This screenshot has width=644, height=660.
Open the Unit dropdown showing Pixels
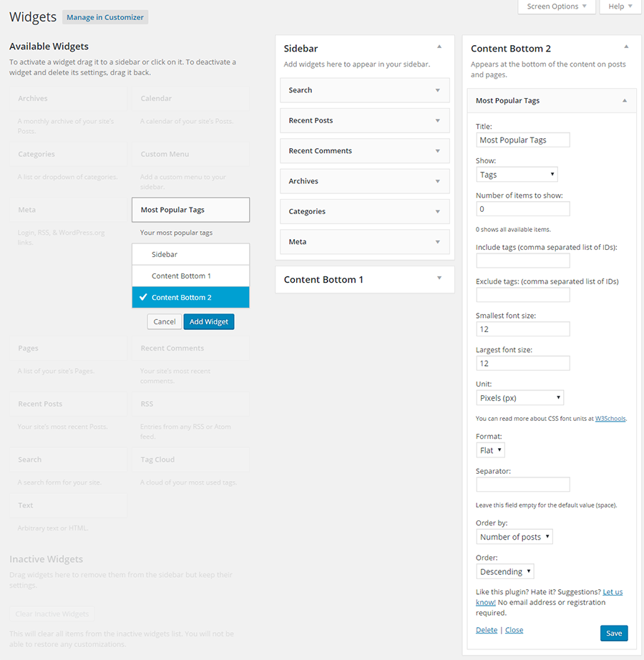pos(519,397)
